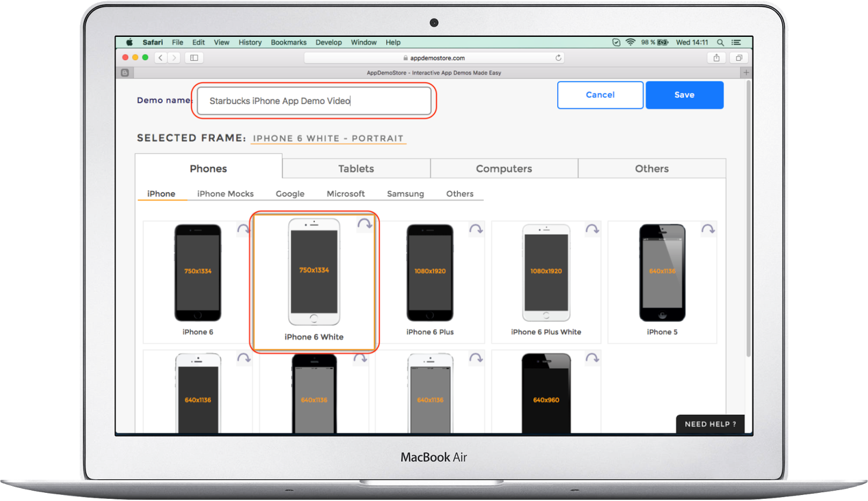Choose the 640x960 black phone frame
This screenshot has height=501, width=868.
tap(546, 392)
